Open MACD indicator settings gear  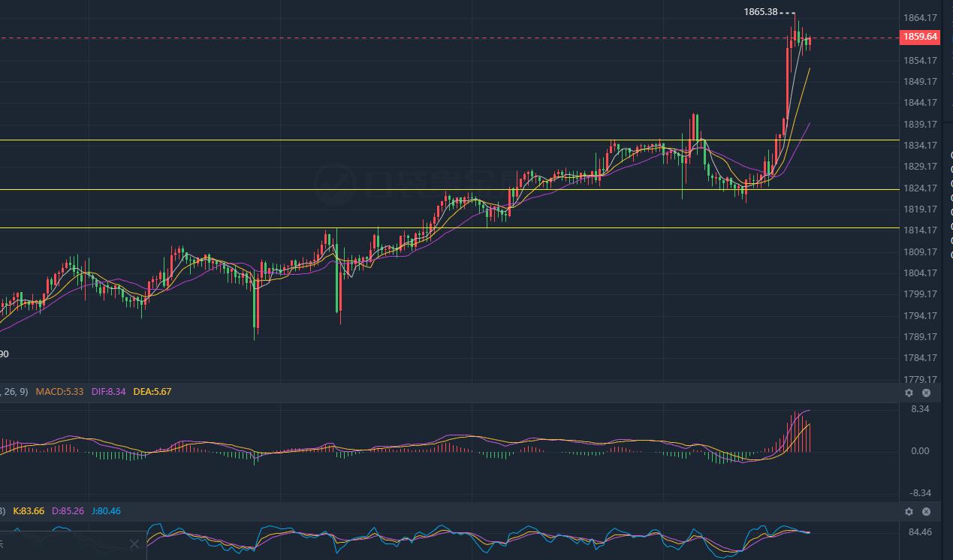909,393
